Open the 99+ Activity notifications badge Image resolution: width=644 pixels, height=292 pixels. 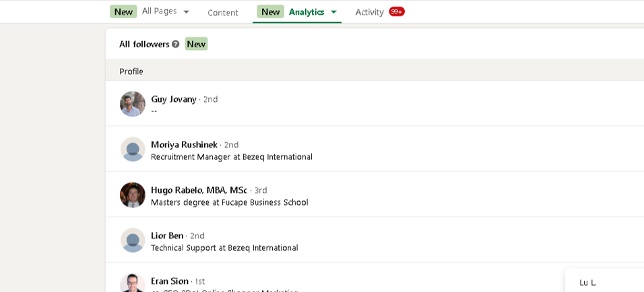(x=397, y=11)
